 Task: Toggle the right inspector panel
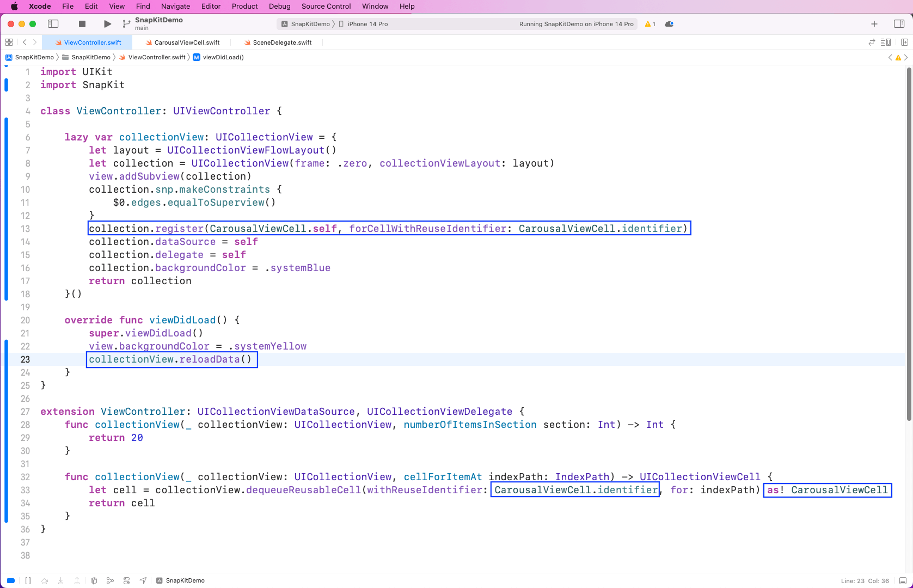(899, 24)
